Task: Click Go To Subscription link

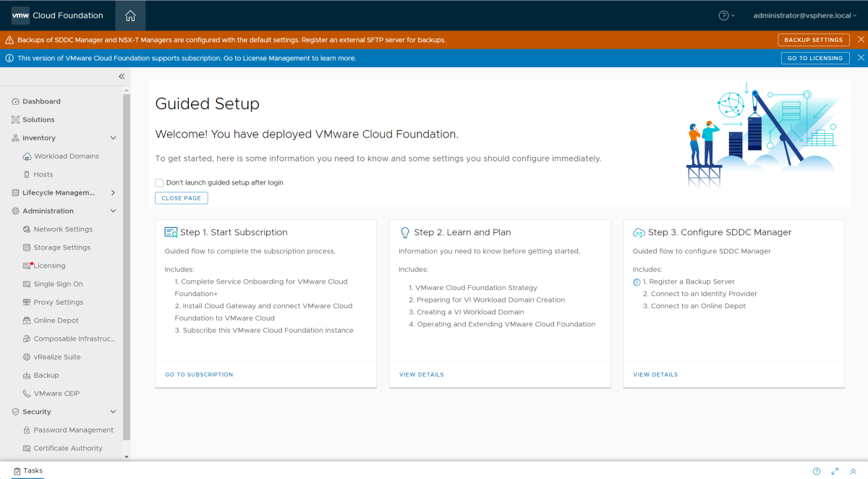Action: tap(199, 375)
